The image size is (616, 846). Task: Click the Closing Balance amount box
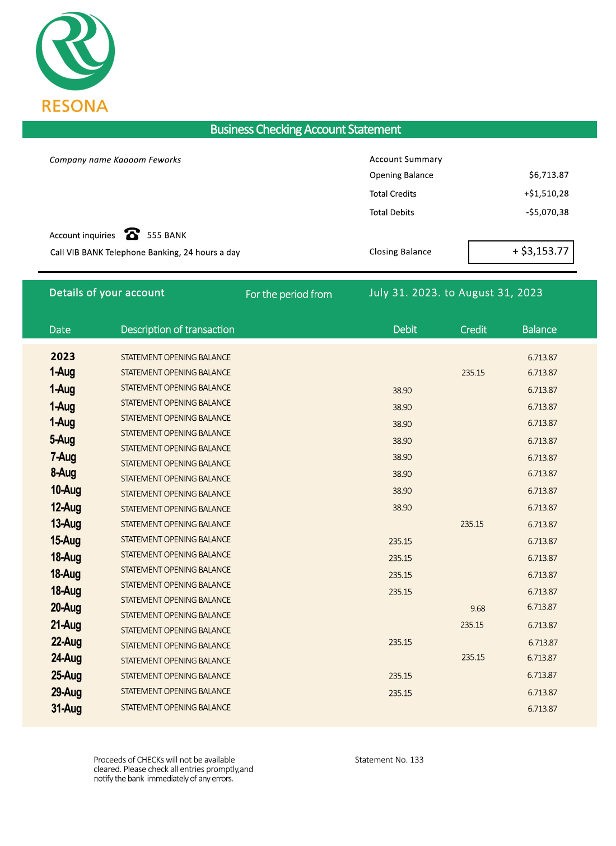521,252
